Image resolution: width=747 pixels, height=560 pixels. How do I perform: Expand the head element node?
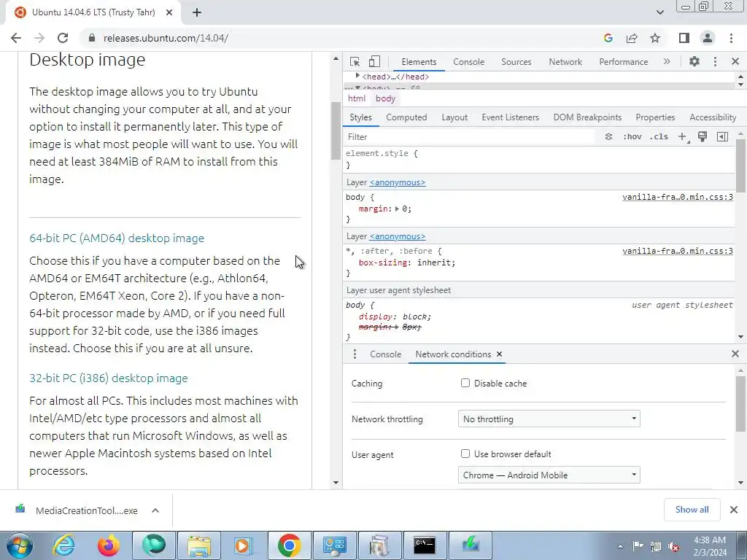(x=357, y=76)
